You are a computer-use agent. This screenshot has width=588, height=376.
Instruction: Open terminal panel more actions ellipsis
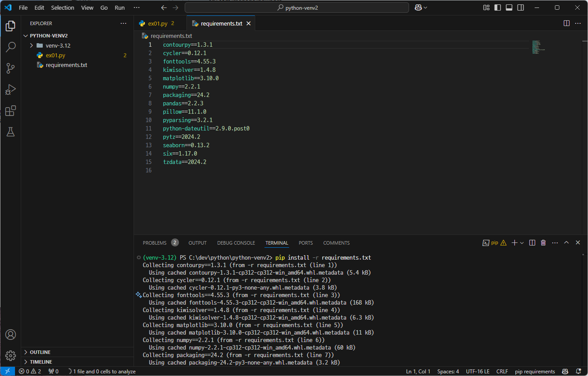[x=555, y=243]
